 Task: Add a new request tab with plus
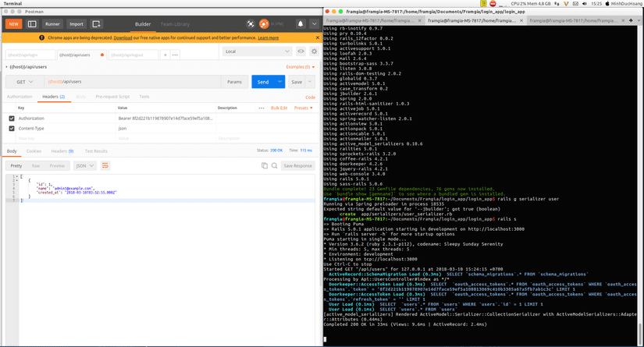(165, 55)
